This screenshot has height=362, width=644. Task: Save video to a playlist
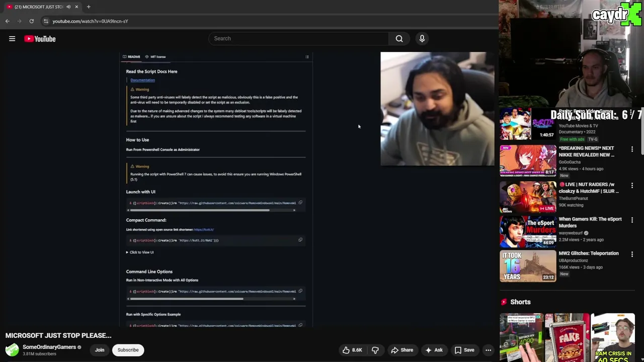tap(464, 350)
